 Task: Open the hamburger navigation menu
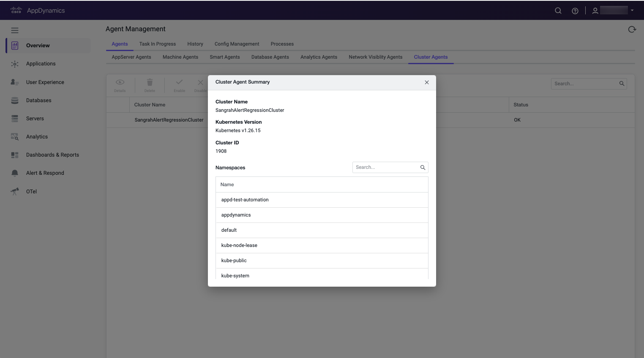click(15, 30)
